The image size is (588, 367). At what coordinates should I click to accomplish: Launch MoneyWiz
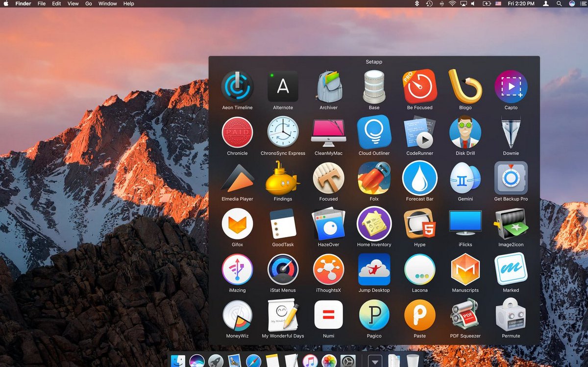[237, 315]
